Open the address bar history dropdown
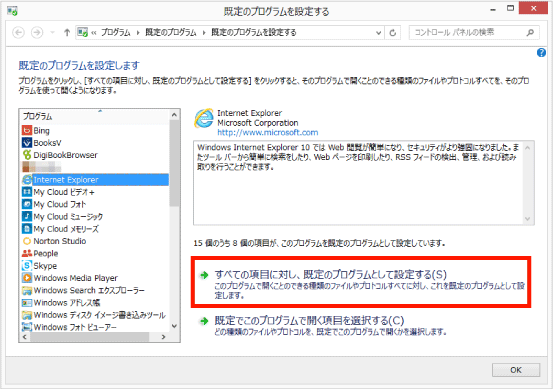 pos(378,33)
